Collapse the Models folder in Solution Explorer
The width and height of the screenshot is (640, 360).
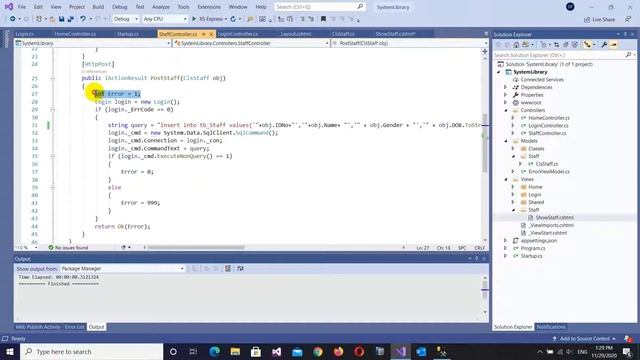[x=505, y=141]
